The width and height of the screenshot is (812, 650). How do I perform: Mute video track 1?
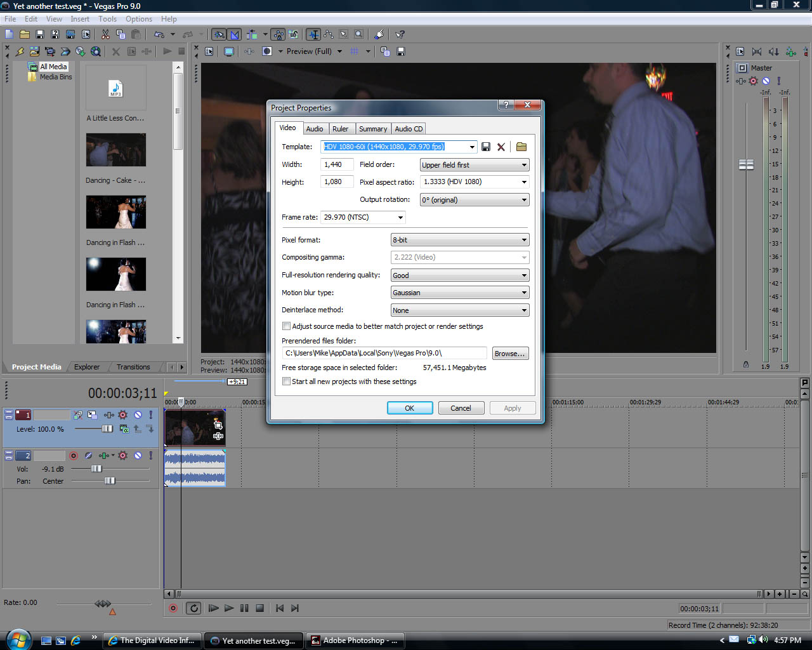tap(138, 415)
